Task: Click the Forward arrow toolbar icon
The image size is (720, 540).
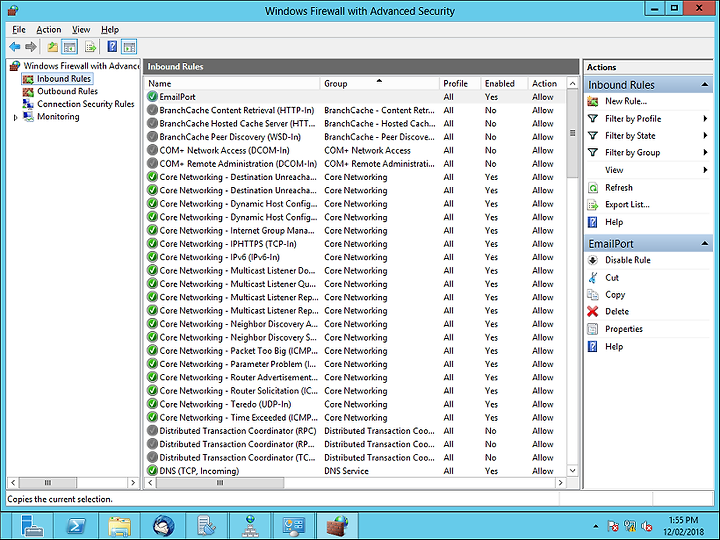Action: 31,46
